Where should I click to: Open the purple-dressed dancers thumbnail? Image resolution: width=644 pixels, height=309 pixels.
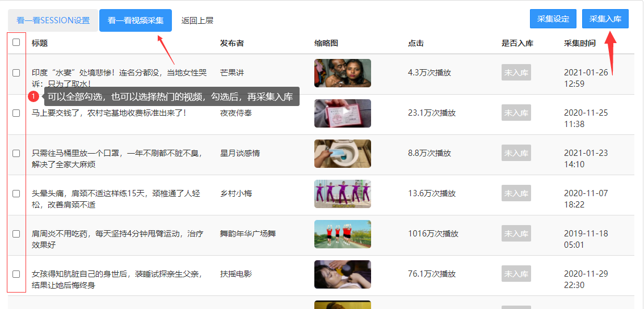tap(343, 194)
